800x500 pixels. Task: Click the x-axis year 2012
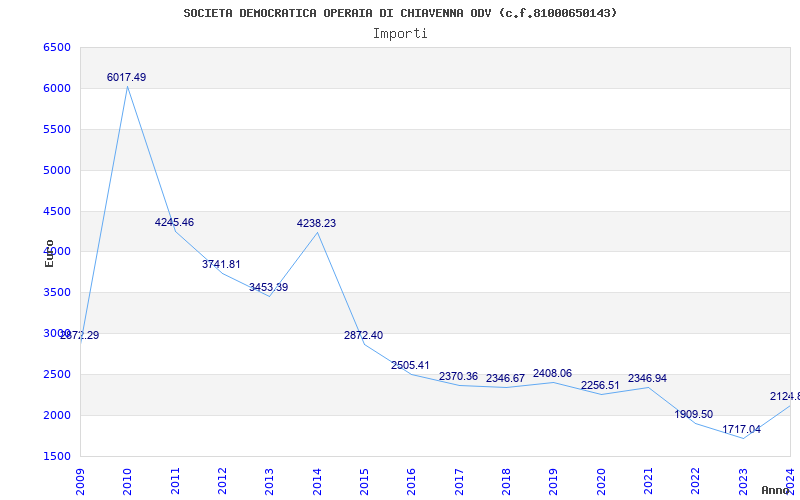point(222,481)
